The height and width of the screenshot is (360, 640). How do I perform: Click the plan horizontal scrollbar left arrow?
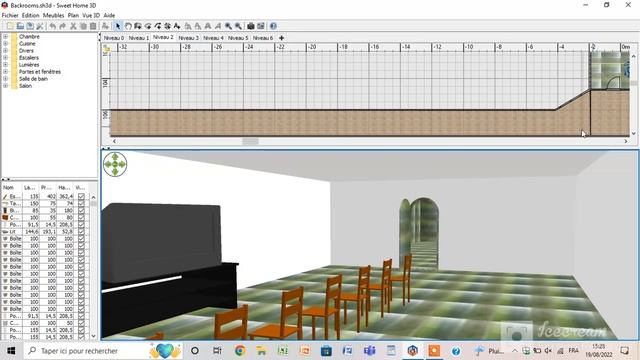coord(114,141)
